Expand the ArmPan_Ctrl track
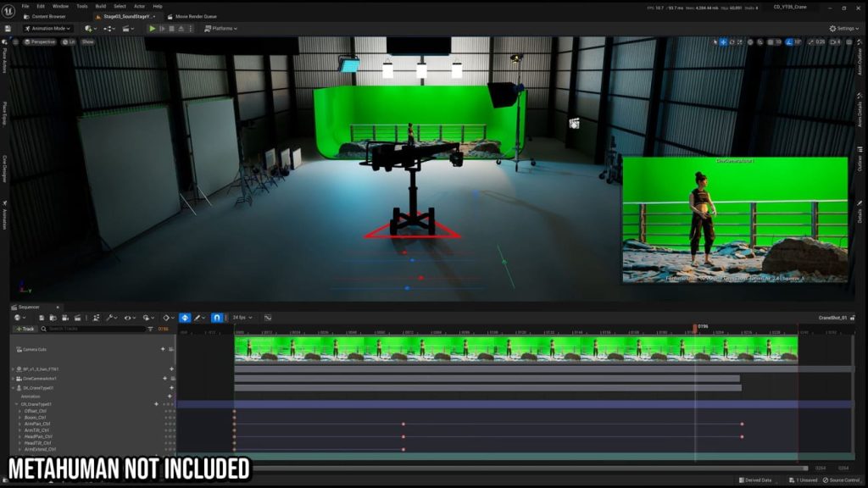 20,424
